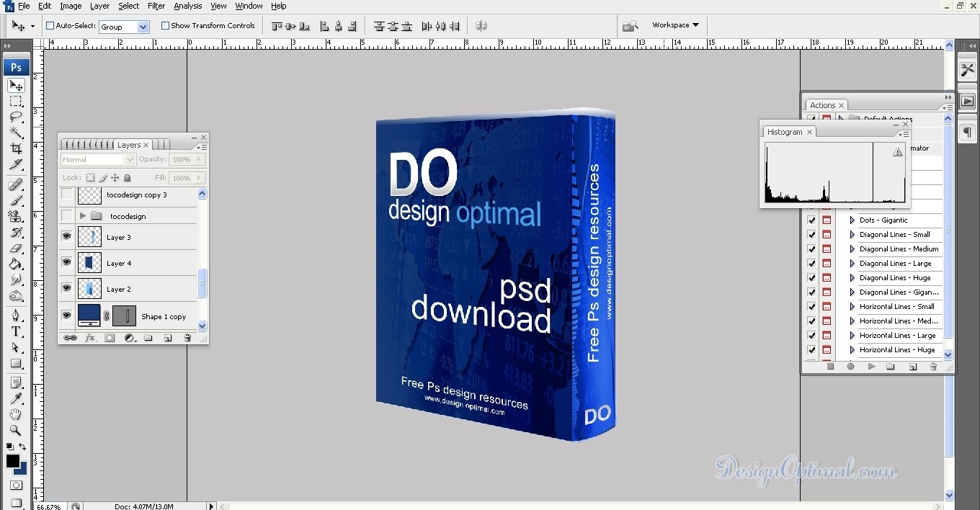This screenshot has height=510, width=980.
Task: Hide Layer 2 using its eye icon
Action: [67, 288]
